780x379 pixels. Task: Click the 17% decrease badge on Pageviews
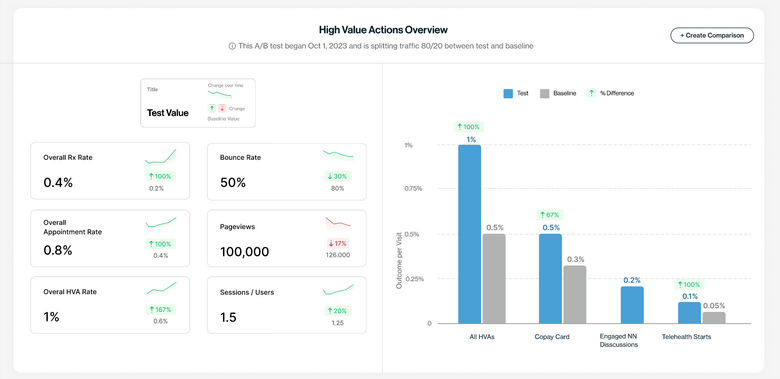pyautogui.click(x=338, y=244)
